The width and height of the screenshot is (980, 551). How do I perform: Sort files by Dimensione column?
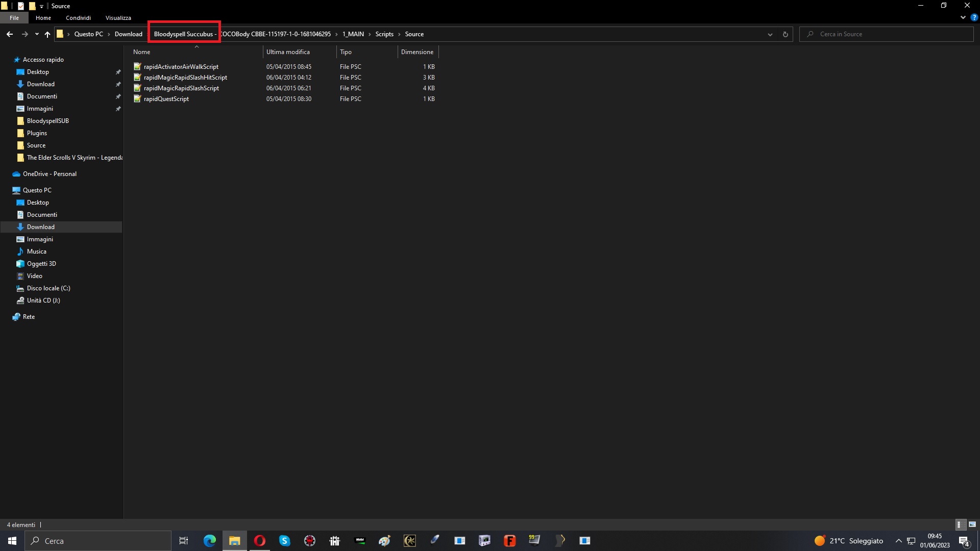point(418,52)
